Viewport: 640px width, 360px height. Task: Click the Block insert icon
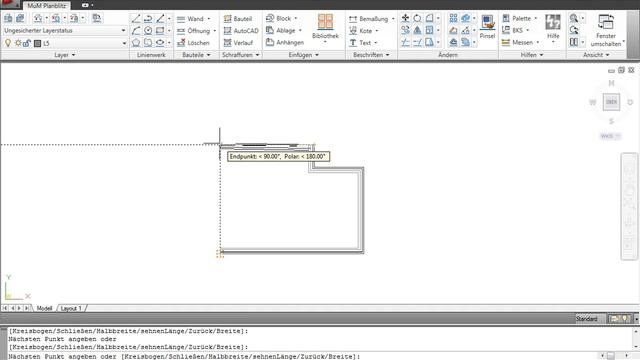[x=270, y=18]
